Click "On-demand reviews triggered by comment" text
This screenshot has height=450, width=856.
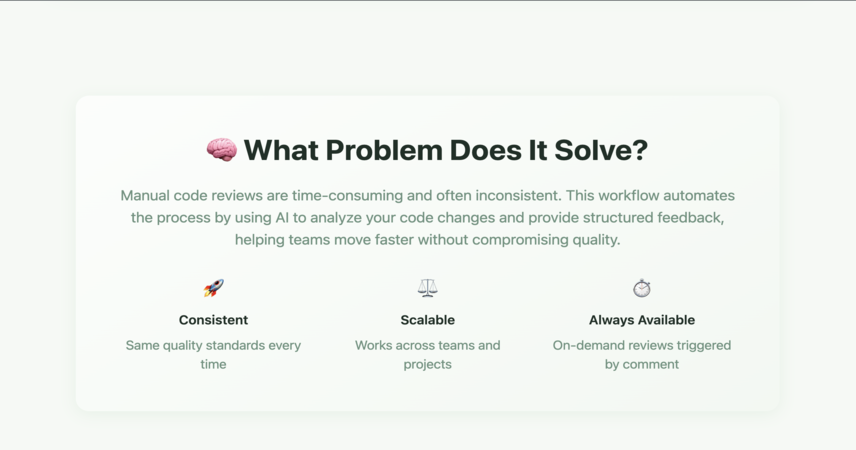click(641, 355)
